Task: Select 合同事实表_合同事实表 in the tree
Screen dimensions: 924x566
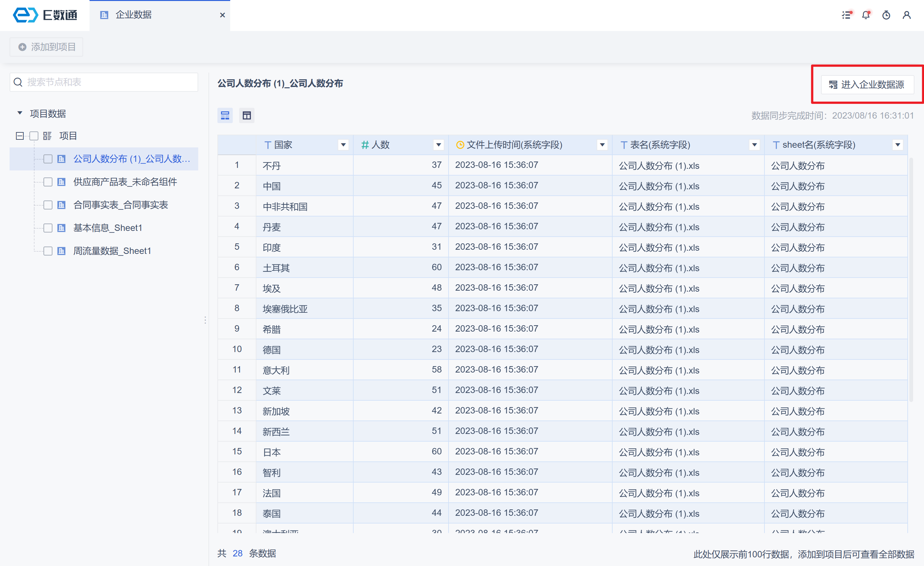Action: point(120,205)
